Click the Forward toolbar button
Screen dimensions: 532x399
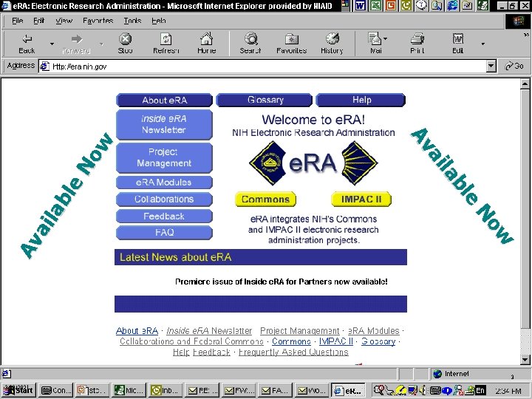pos(76,44)
